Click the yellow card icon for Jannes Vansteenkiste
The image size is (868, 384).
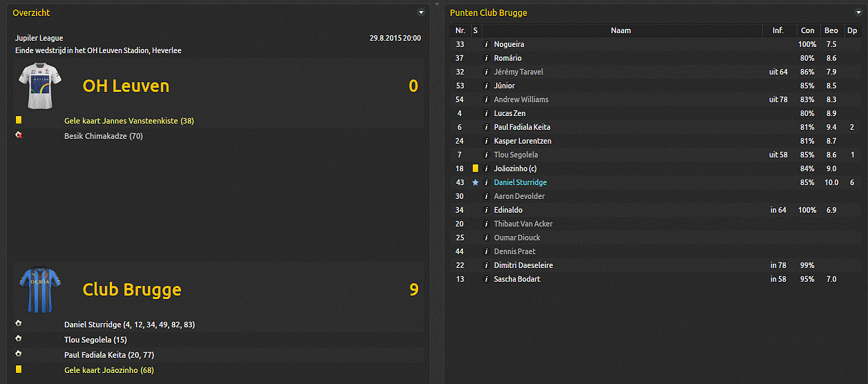[19, 120]
